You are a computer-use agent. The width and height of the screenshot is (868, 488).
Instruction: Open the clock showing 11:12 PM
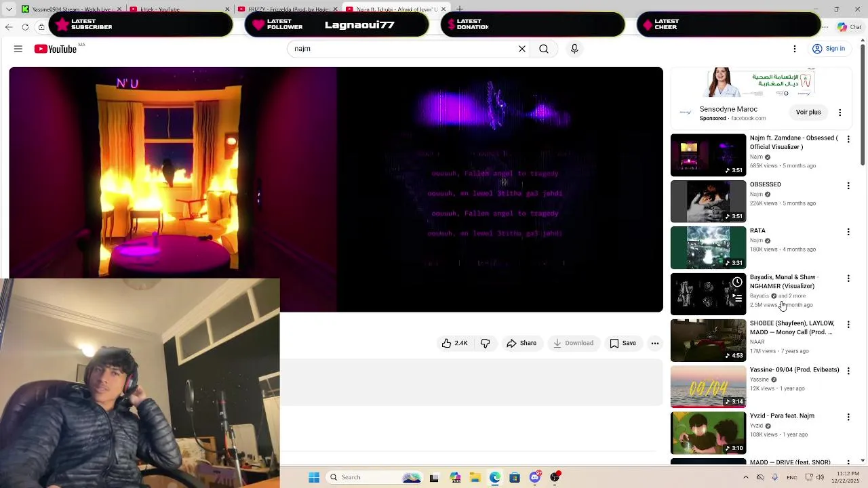(847, 477)
